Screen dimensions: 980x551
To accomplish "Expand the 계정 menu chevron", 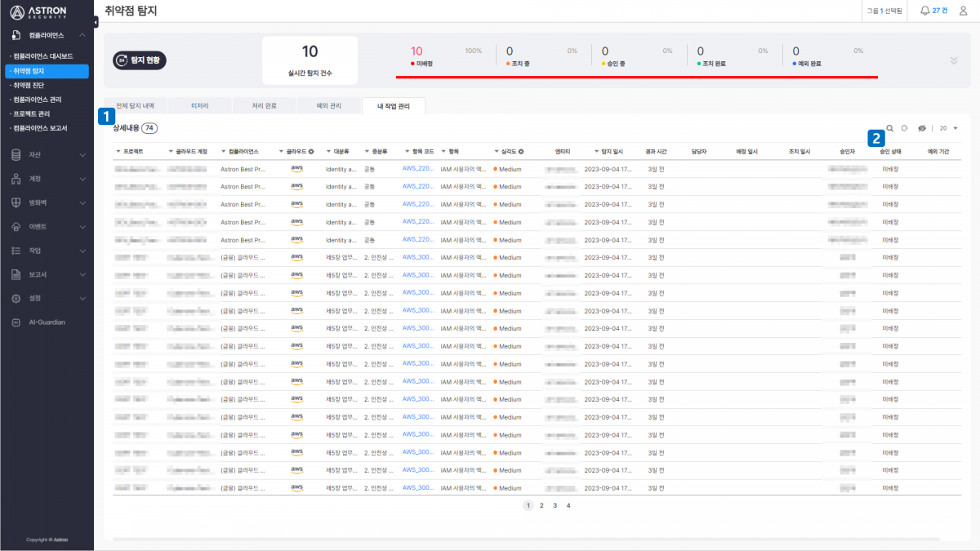I will point(82,179).
